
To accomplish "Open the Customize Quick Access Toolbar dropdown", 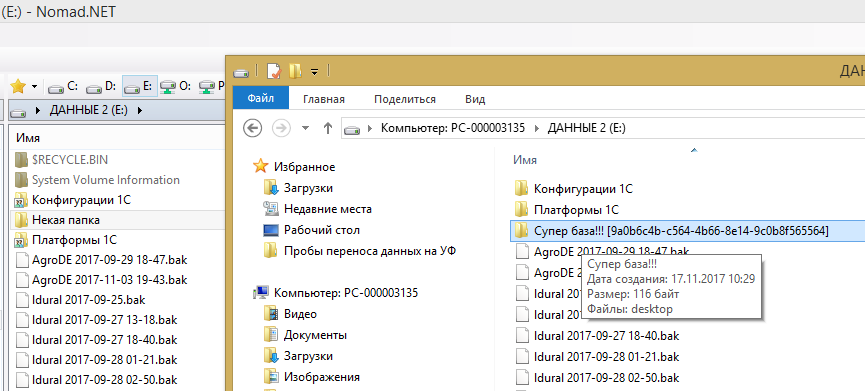I will tap(314, 71).
